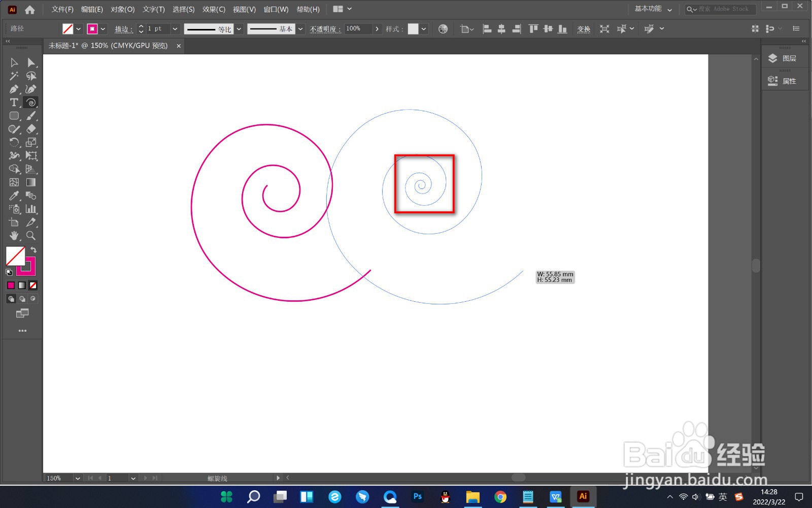Open the variable width profile dropdown
Viewport: 812px width, 508px height.
pyautogui.click(x=239, y=29)
